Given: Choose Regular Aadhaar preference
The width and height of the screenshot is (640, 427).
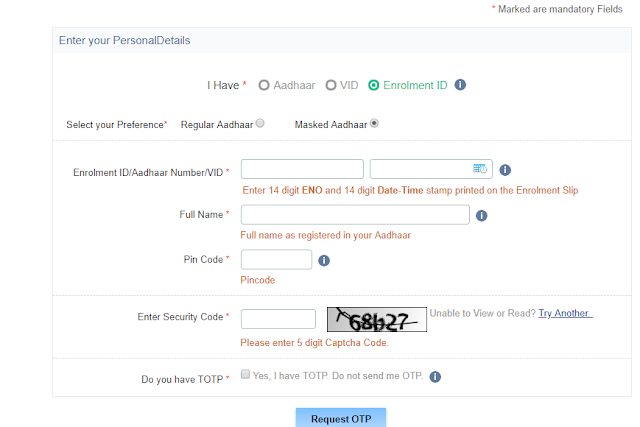Looking at the screenshot, I should [x=260, y=123].
